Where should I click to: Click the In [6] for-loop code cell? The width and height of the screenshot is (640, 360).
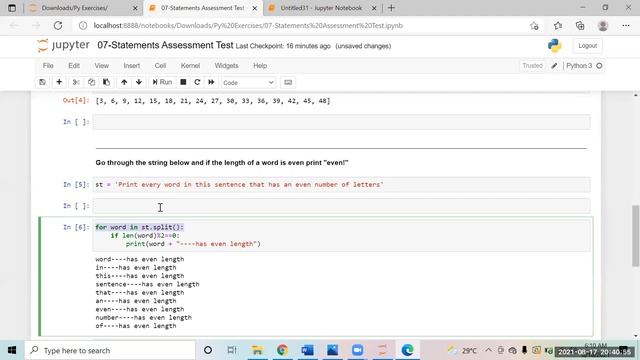341,236
